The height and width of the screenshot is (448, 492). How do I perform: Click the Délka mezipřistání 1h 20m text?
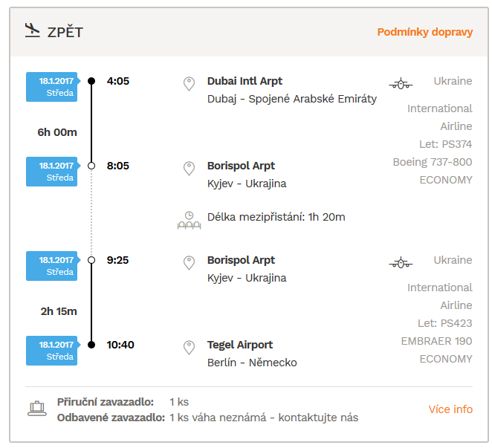pyautogui.click(x=276, y=217)
